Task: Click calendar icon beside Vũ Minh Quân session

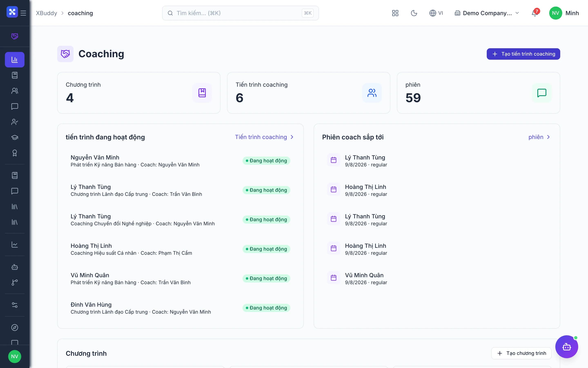Action: (x=334, y=278)
